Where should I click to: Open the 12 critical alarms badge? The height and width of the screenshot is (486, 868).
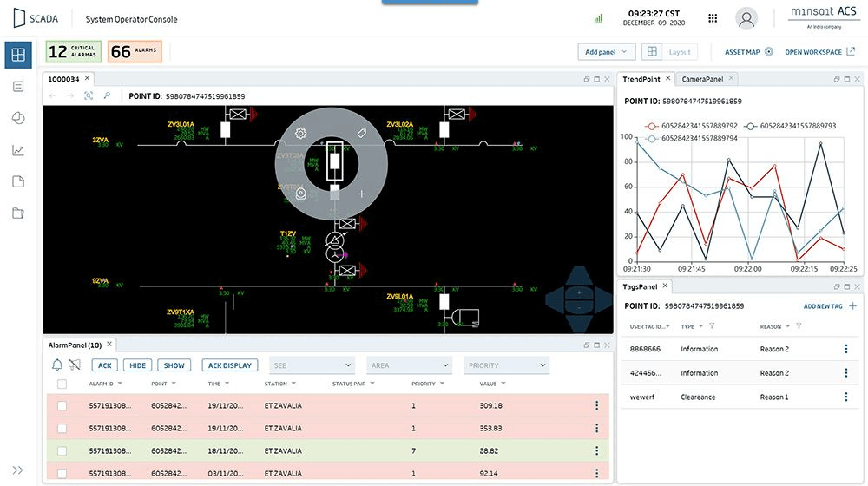click(74, 51)
